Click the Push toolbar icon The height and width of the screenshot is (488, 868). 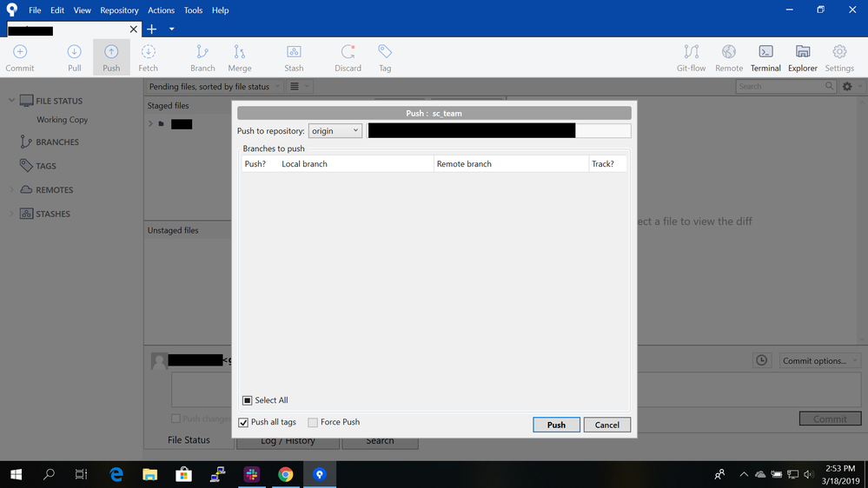click(x=111, y=57)
